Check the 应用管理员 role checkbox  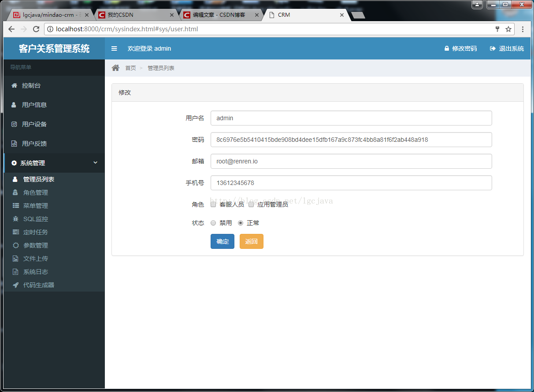coord(251,204)
